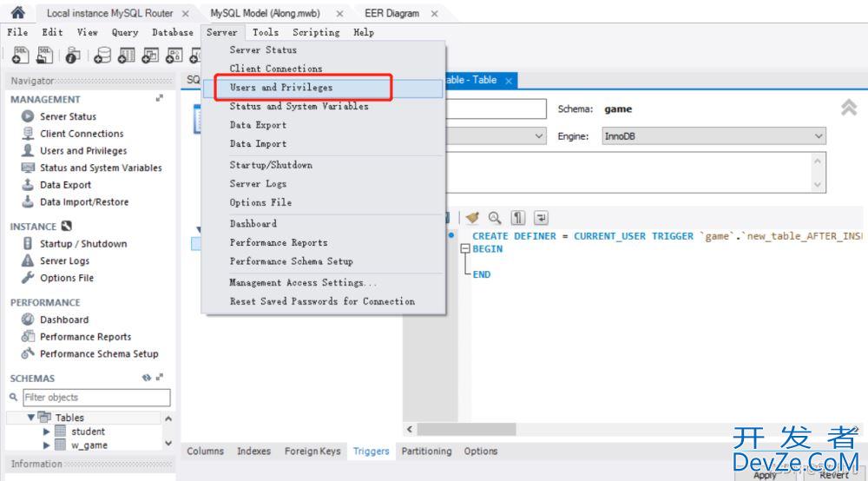Open the File menu
The height and width of the screenshot is (481, 868).
click(x=17, y=32)
